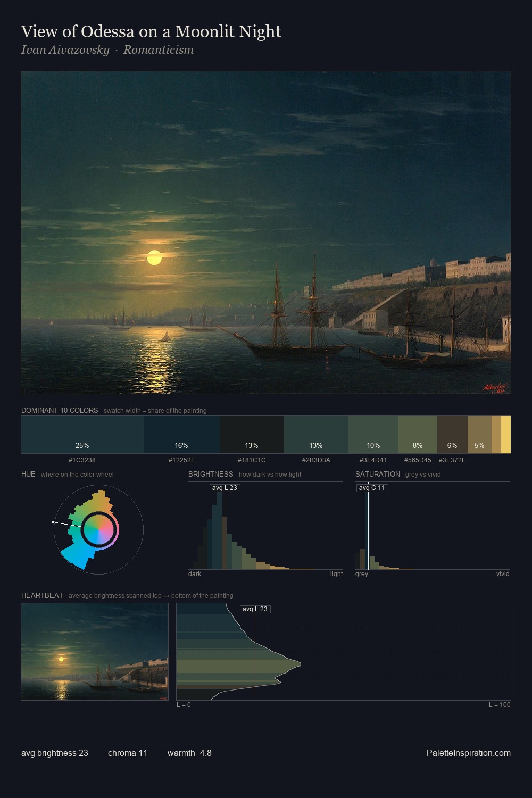Click the HUE section heading
This screenshot has width=532, height=798.
click(x=28, y=475)
